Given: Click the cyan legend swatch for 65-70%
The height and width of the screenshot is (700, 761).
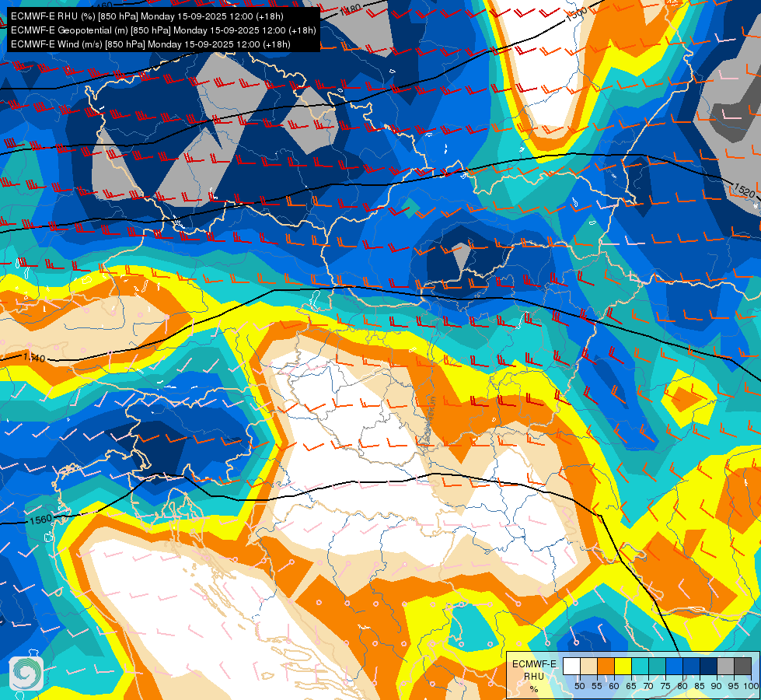Looking at the screenshot, I should [x=640, y=667].
